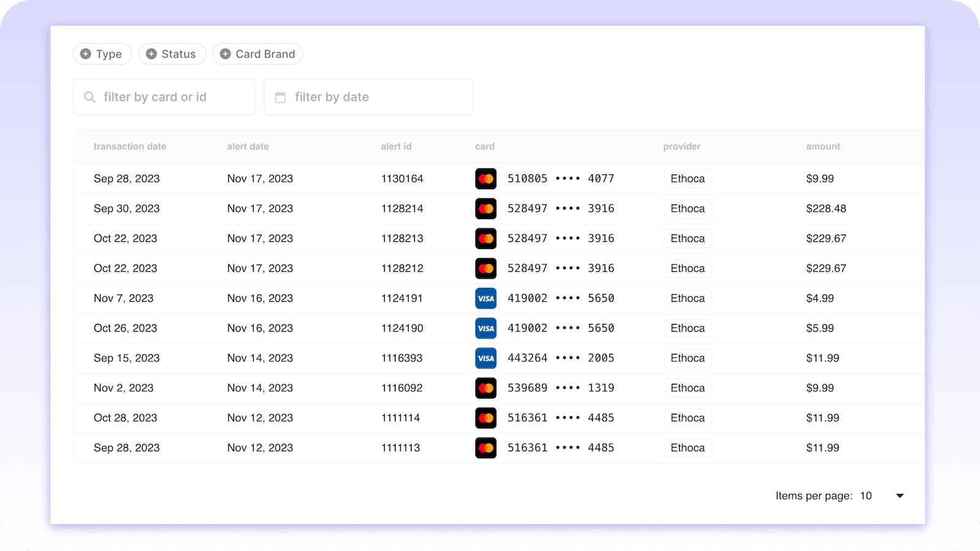Sort by the amount column header
The height and width of the screenshot is (551, 980).
[x=823, y=146]
